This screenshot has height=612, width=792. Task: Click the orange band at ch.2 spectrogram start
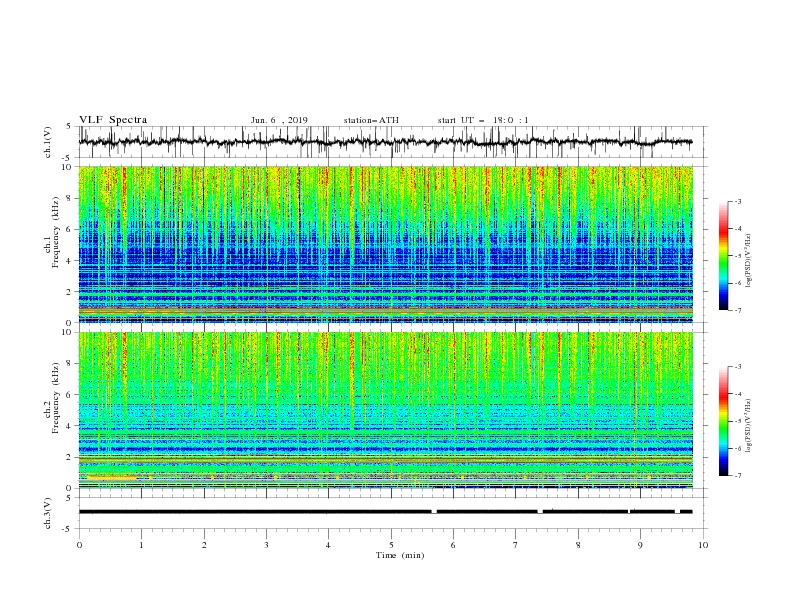(112, 477)
